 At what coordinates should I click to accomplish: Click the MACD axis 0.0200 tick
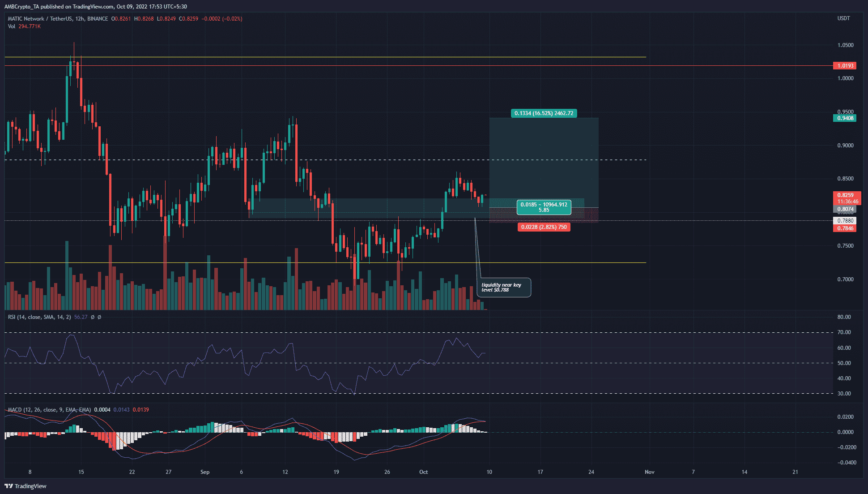[845, 417]
